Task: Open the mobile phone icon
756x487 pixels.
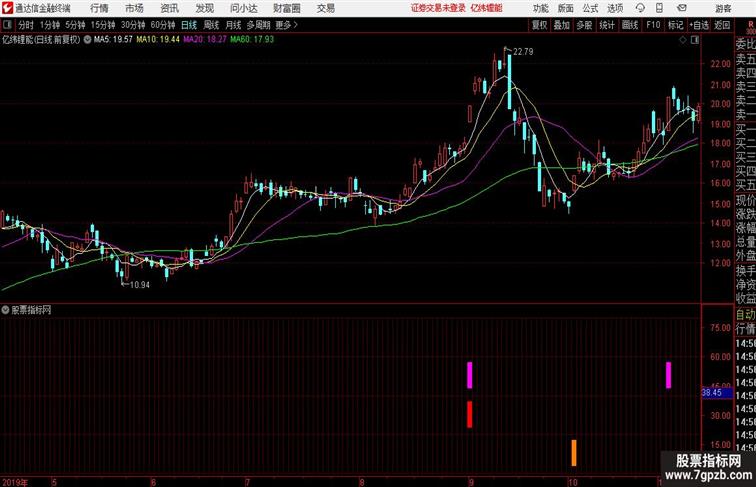Action: point(659,8)
